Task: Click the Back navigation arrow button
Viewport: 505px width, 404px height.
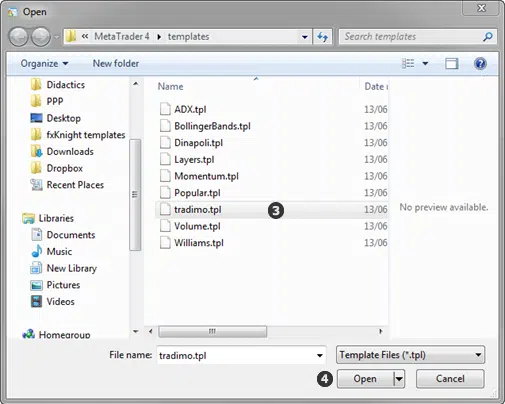Action: click(18, 37)
